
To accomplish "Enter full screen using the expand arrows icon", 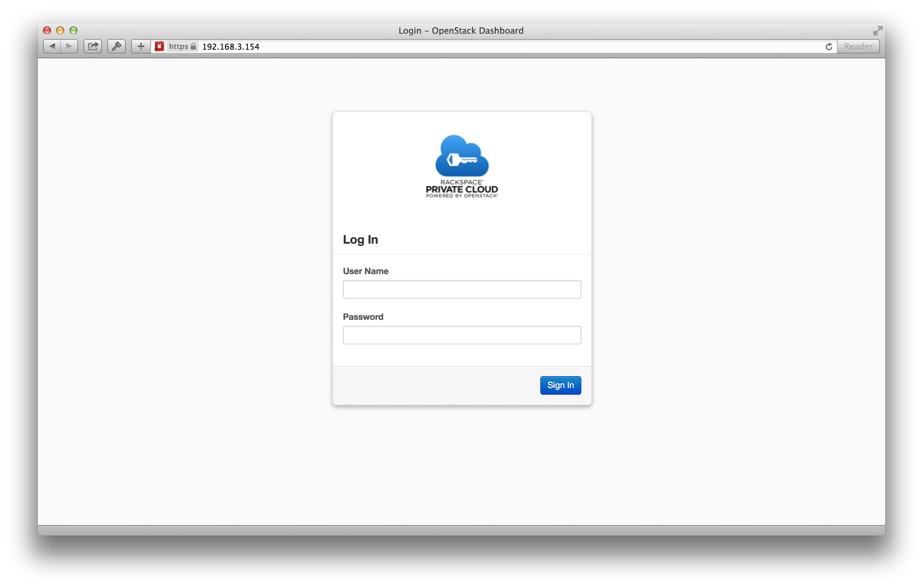I will coord(877,31).
